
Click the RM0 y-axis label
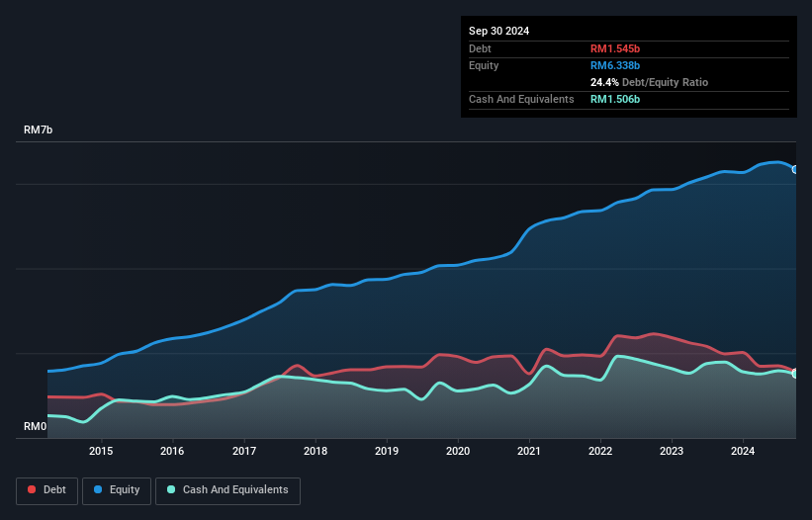(36, 426)
